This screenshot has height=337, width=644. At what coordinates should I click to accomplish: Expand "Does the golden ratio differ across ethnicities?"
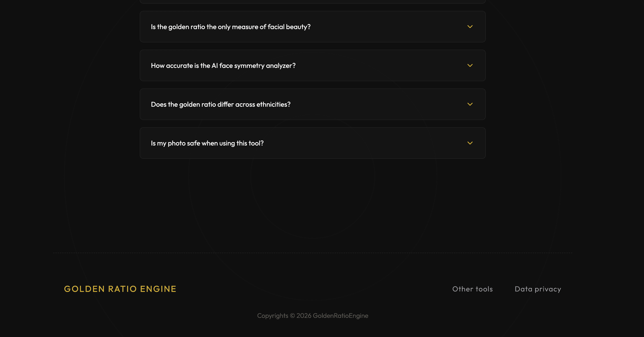221,104
